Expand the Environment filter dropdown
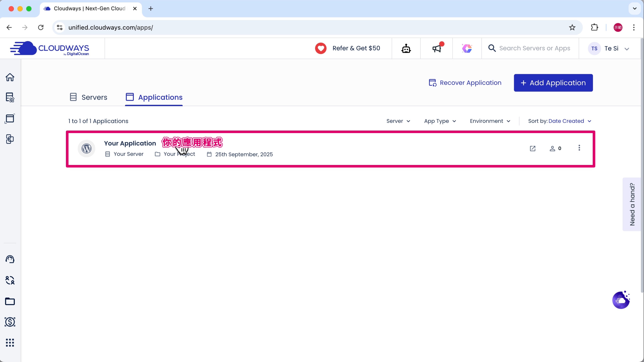 click(x=490, y=121)
